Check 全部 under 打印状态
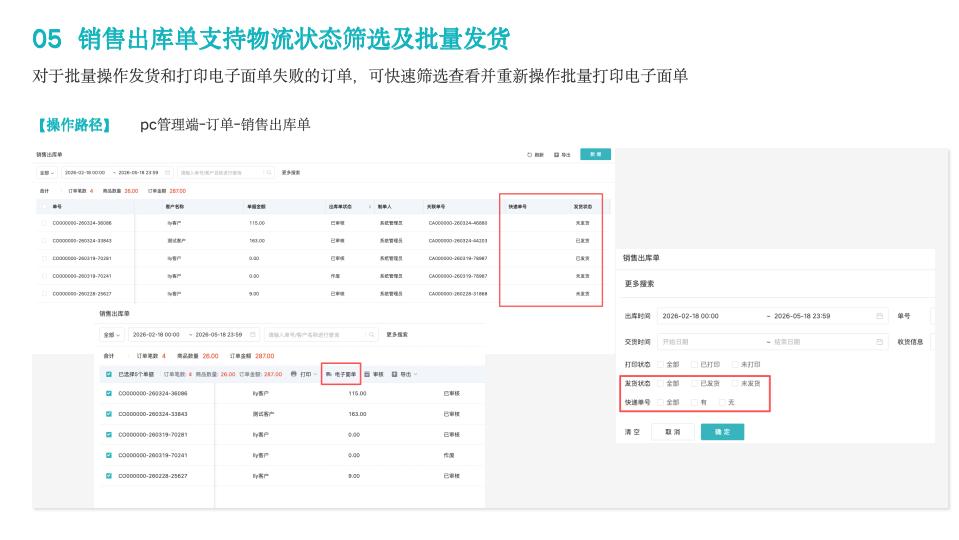Screen dimensions: 959x540 coord(661,364)
